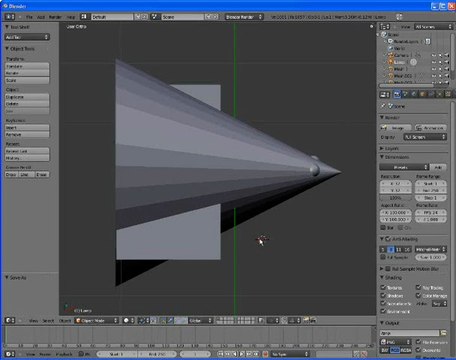Click the FPS value field
The width and height of the screenshot is (456, 360).
431,212
